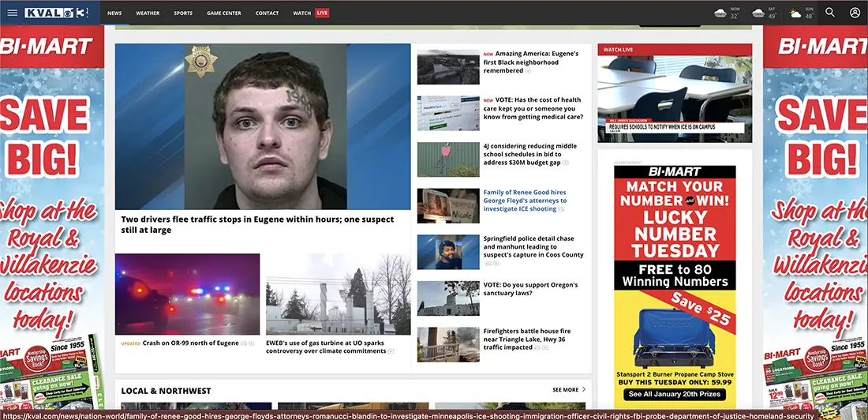Open Crash on OR-99 north of Eugene story

190,343
